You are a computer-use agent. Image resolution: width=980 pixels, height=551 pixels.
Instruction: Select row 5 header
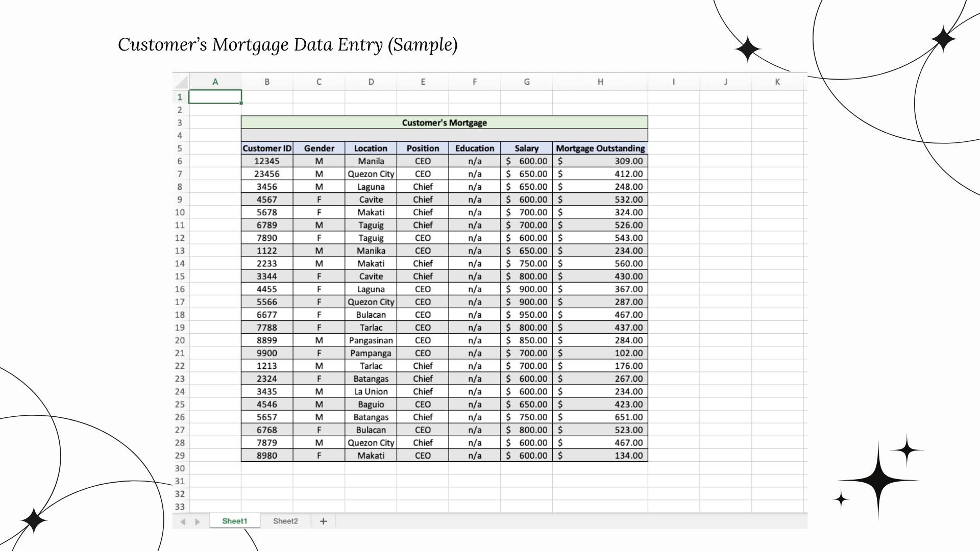(180, 148)
